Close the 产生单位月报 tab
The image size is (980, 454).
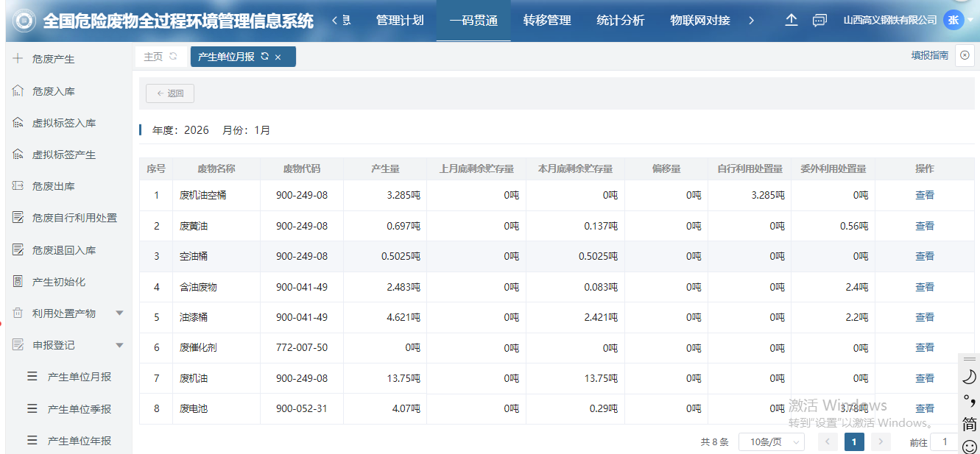278,57
